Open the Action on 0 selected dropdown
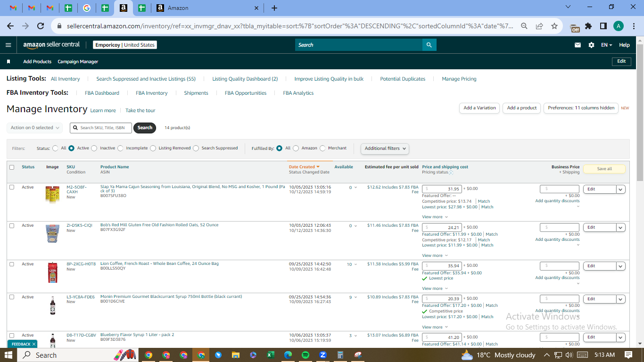This screenshot has width=644, height=362. (x=34, y=128)
